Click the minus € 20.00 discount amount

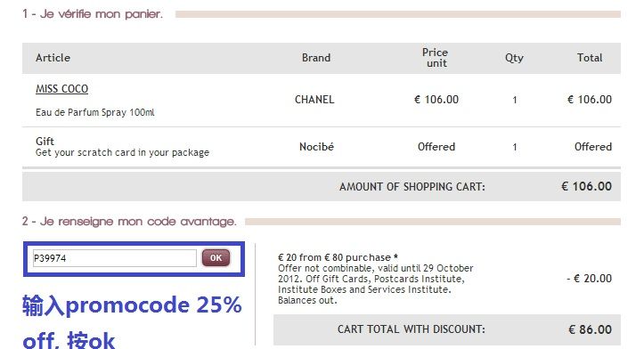589,279
